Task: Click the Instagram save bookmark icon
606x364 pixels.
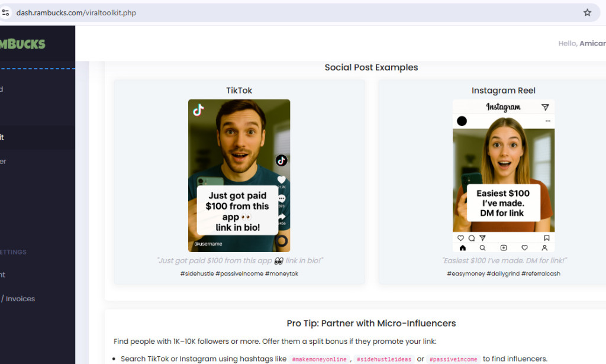Action: (546, 238)
